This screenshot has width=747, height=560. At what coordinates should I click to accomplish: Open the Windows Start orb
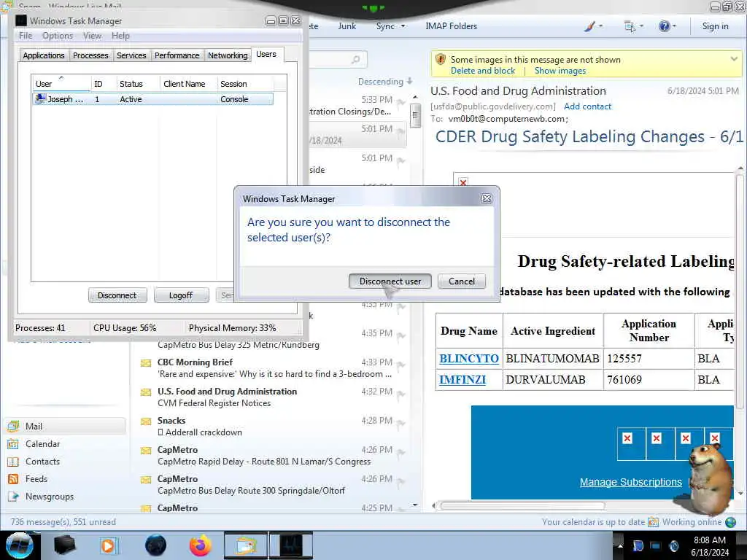point(19,545)
